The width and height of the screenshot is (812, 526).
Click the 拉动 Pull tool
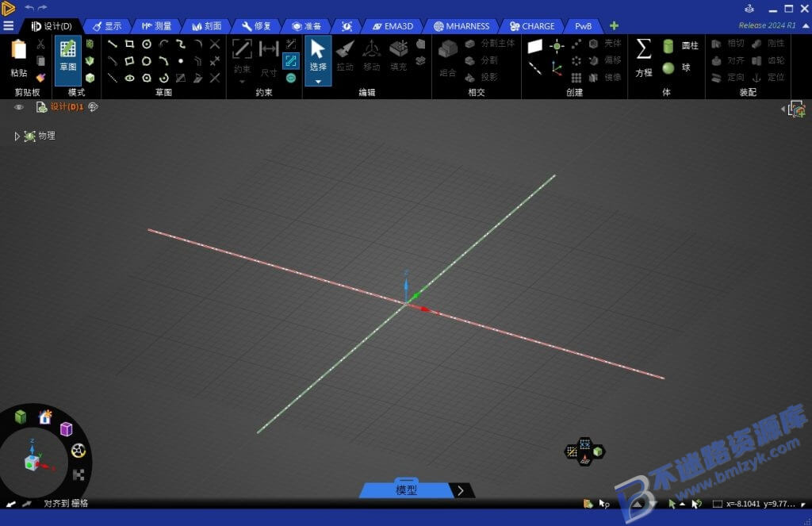345,56
